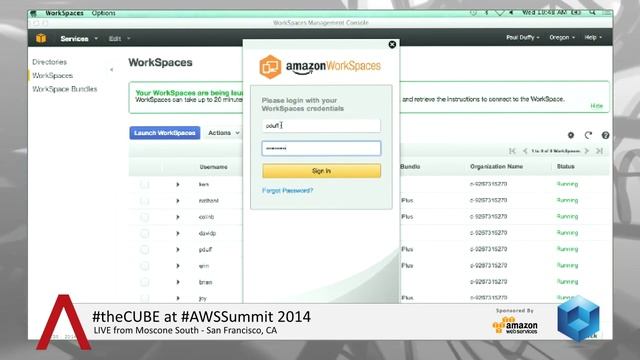Hide the WorkSpaces launch notification
This screenshot has width=640, height=360.
coord(596,106)
